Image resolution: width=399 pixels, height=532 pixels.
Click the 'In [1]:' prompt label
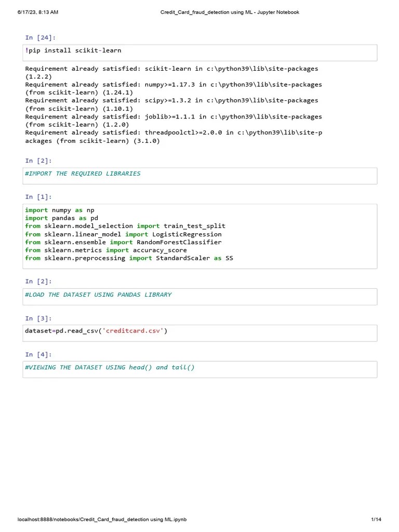[x=38, y=197]
